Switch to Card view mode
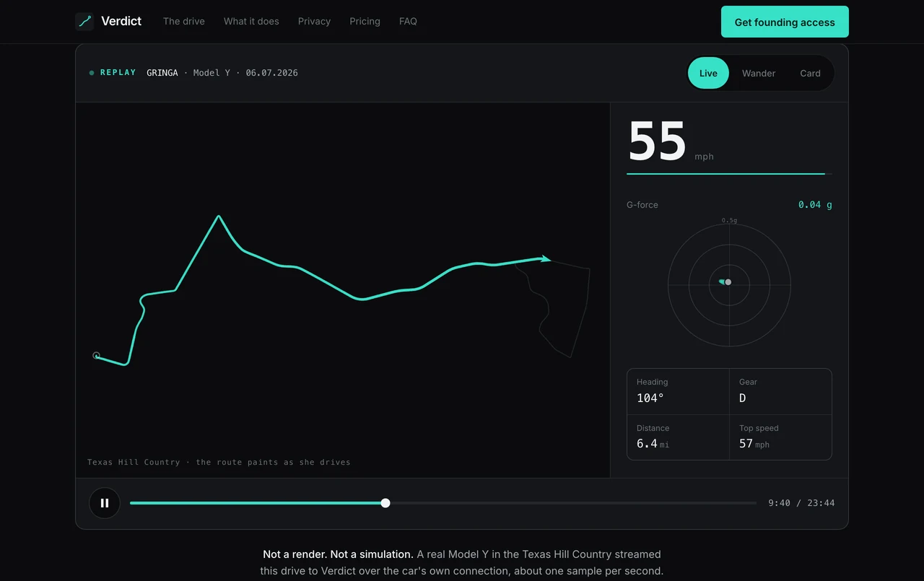The image size is (924, 581). tap(810, 73)
